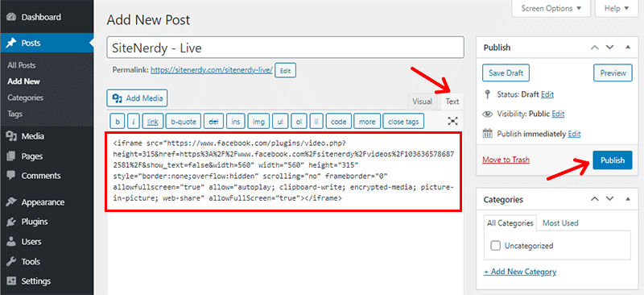Open the sitenerdy-live permalink URL
Image resolution: width=644 pixels, height=295 pixels.
[x=212, y=70]
